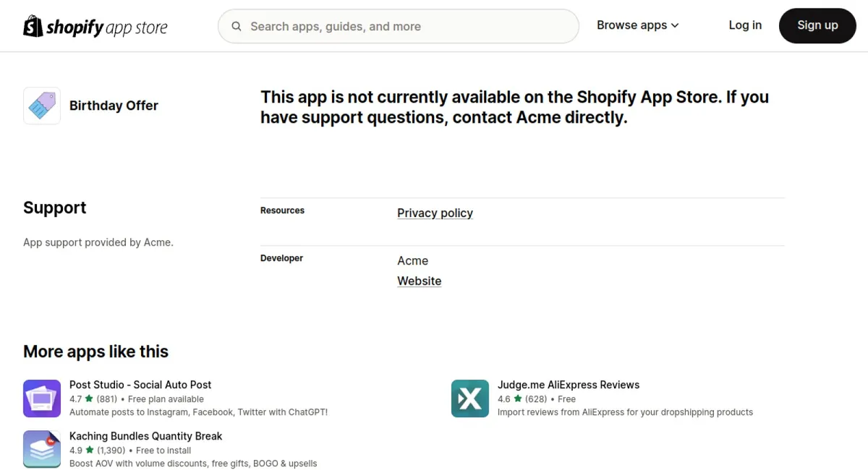Open the Log in page
The width and height of the screenshot is (868, 470).
click(745, 25)
